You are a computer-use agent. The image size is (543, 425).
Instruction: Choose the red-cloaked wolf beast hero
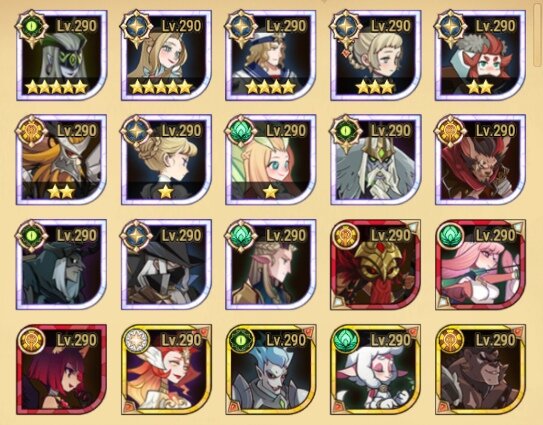pos(481,160)
